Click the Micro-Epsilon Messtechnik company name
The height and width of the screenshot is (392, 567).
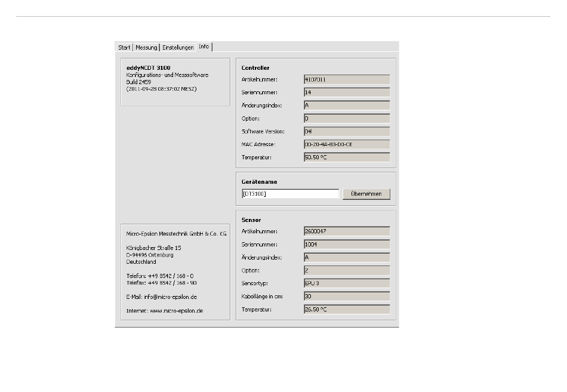177,234
